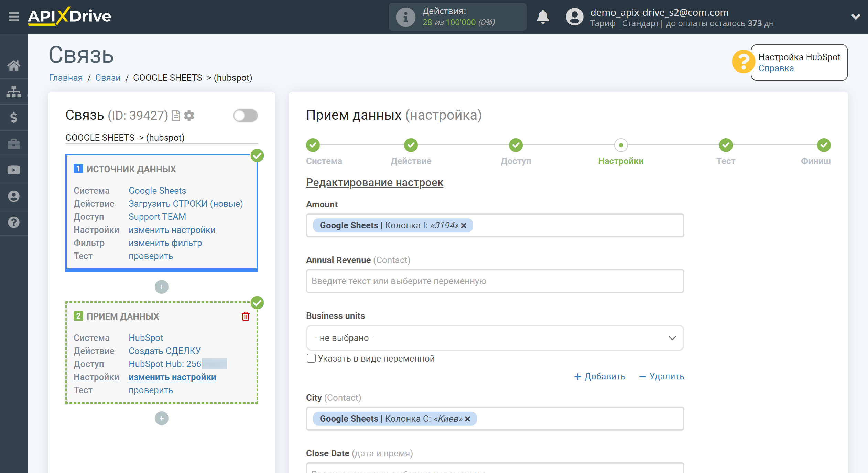The height and width of the screenshot is (473, 868).
Task: Click the Amount input field
Action: pyautogui.click(x=495, y=225)
